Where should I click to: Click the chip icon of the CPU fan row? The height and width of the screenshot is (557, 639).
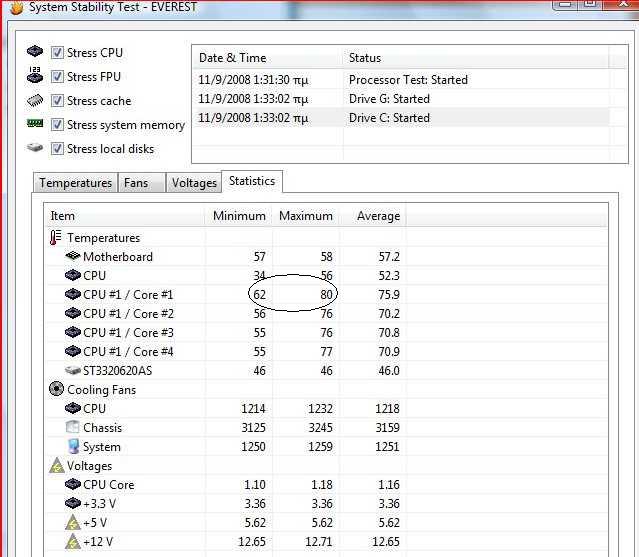coord(73,408)
